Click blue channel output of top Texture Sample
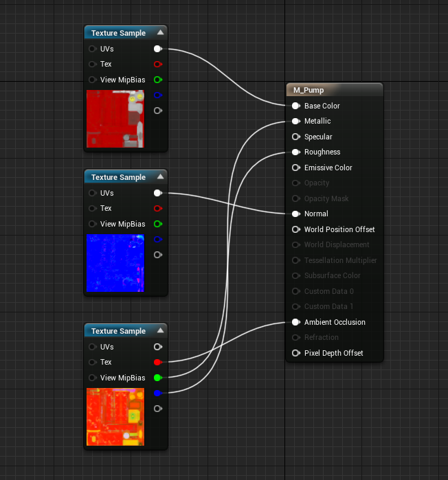Image resolution: width=448 pixels, height=480 pixels. (158, 95)
